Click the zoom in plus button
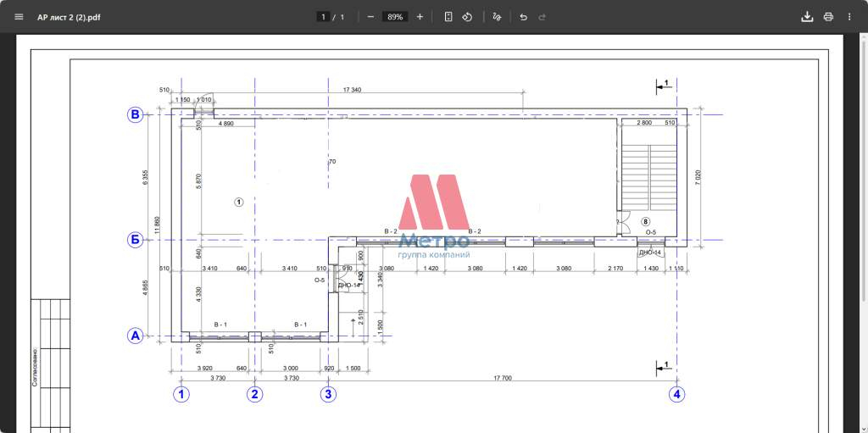The height and width of the screenshot is (433, 868). [x=420, y=17]
